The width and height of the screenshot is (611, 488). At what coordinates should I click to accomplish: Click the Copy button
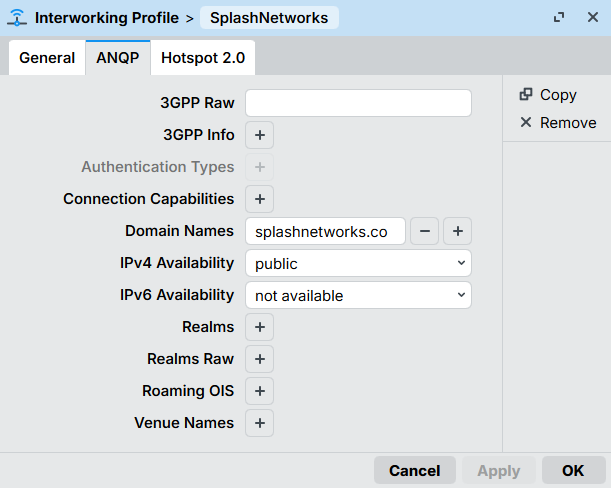click(x=548, y=95)
